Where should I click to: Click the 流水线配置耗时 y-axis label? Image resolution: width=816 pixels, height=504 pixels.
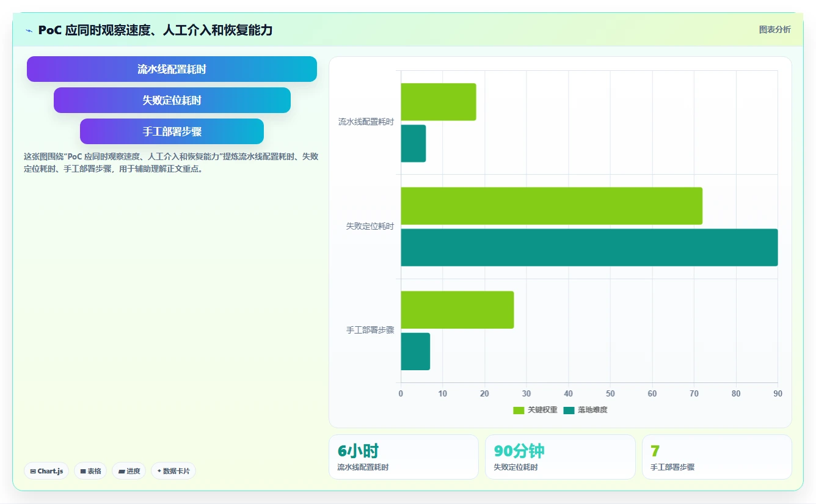[x=366, y=122]
